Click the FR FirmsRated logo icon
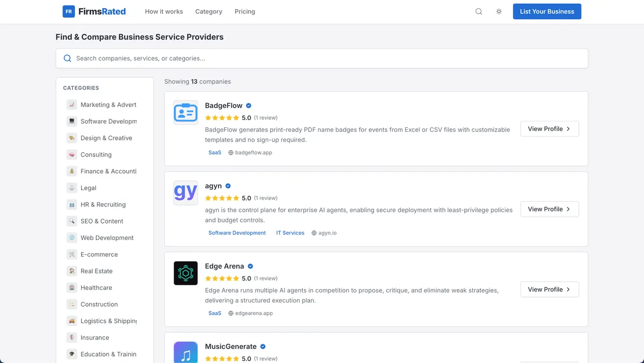Screen dimensions: 644x363 69,11
